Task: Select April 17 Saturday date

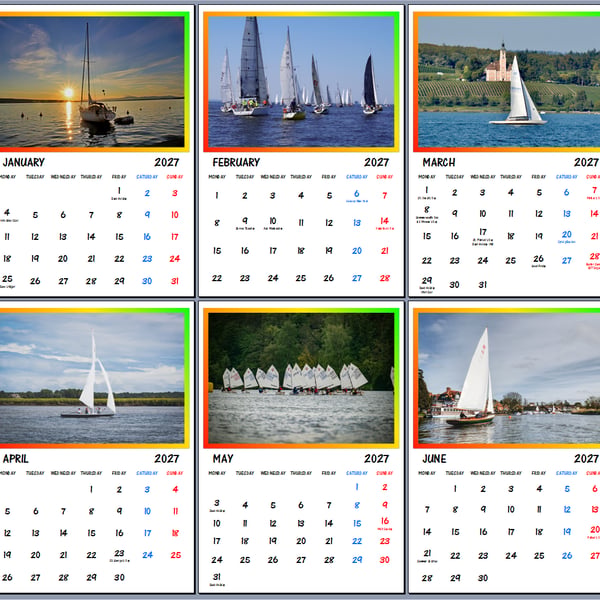Action: pos(147,533)
